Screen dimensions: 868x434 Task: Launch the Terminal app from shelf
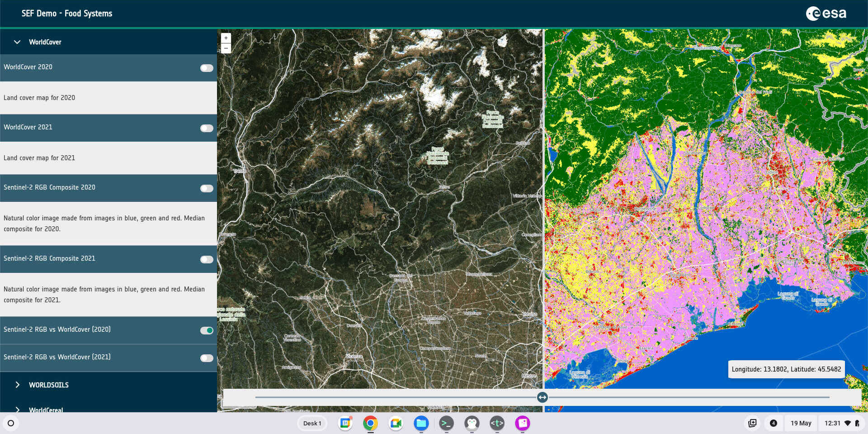446,423
